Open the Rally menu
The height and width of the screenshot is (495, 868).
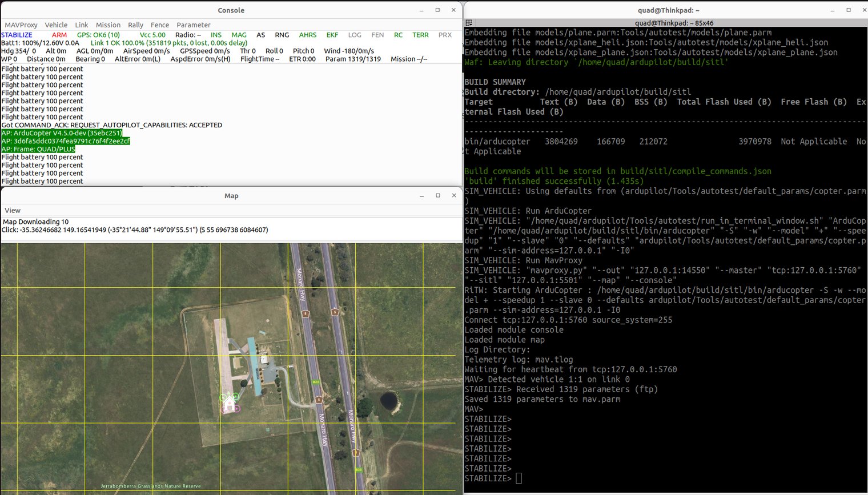point(135,25)
